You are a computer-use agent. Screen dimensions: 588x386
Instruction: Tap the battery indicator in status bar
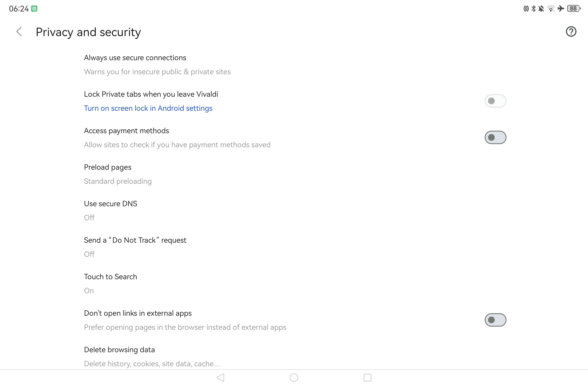pyautogui.click(x=574, y=9)
